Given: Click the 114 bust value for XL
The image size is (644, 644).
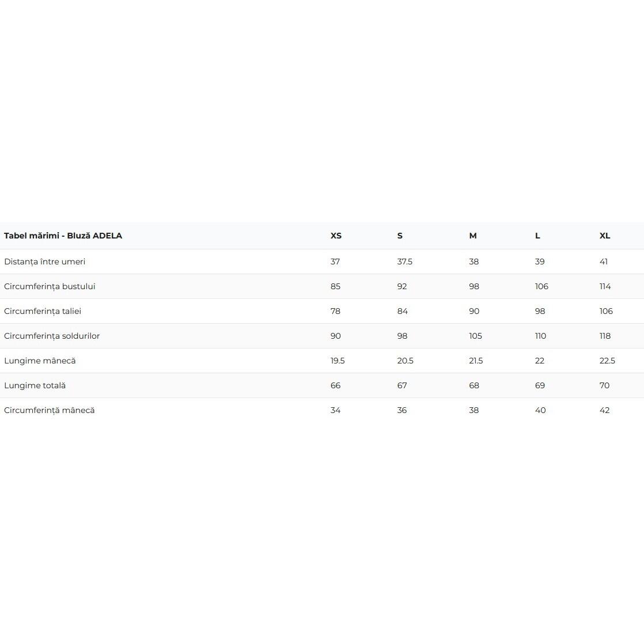Looking at the screenshot, I should (x=605, y=286).
